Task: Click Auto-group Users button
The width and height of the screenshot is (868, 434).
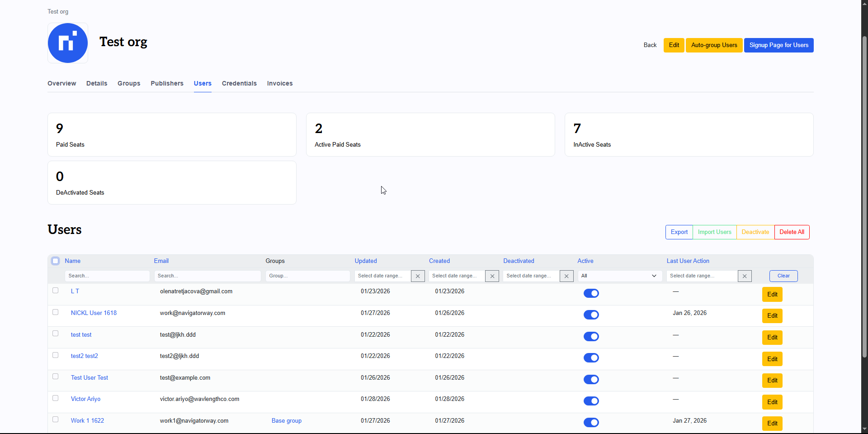Action: (714, 45)
